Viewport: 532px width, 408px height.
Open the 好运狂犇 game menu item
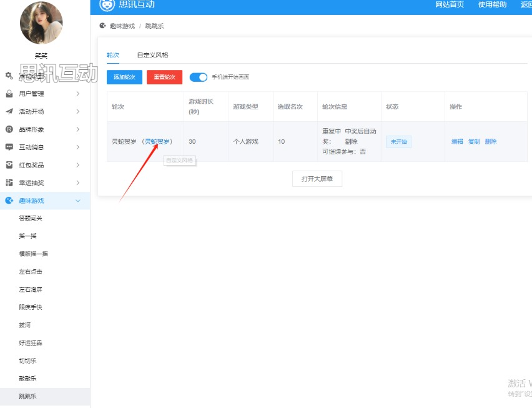click(31, 343)
